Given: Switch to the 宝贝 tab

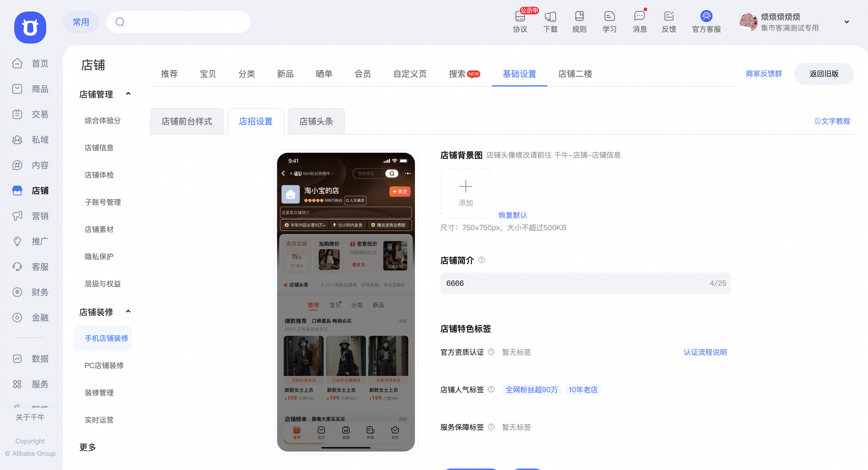Looking at the screenshot, I should pos(208,74).
